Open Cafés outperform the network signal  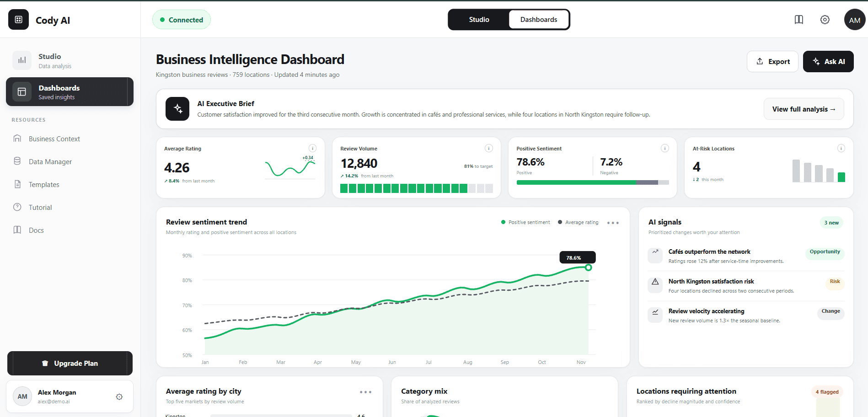(746, 256)
